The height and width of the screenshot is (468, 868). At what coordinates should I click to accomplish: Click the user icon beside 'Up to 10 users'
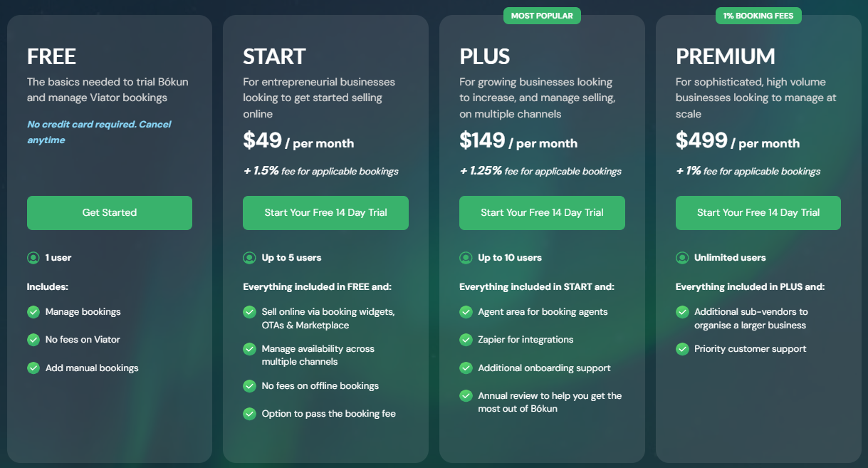click(x=466, y=258)
